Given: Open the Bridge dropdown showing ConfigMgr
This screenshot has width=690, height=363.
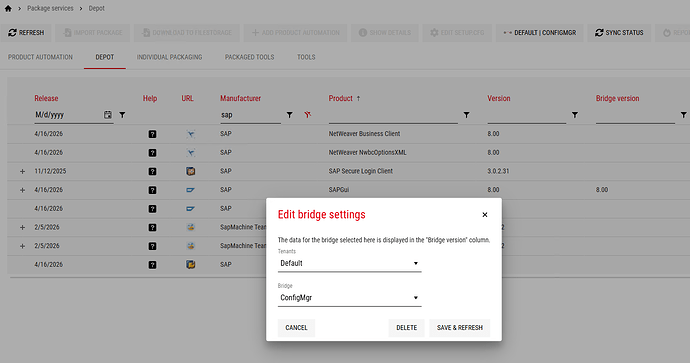Looking at the screenshot, I should pos(349,298).
